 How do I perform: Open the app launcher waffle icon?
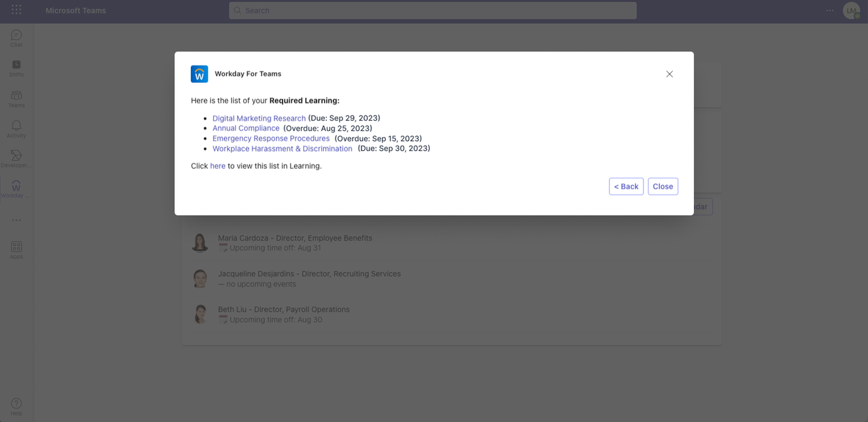[x=16, y=10]
